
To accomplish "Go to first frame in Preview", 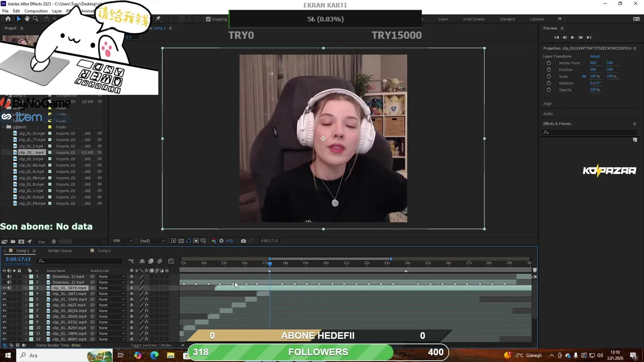I will (556, 37).
